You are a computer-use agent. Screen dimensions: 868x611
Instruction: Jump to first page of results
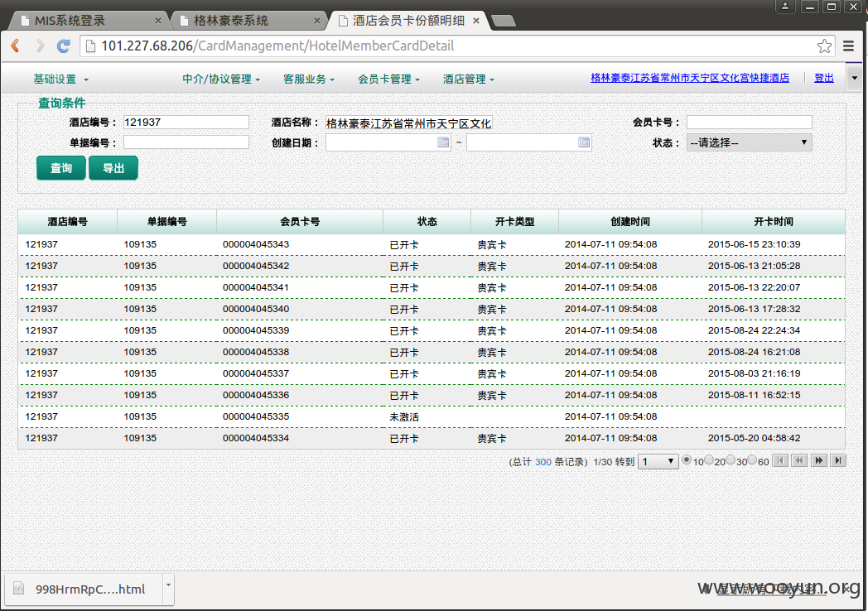tap(780, 460)
